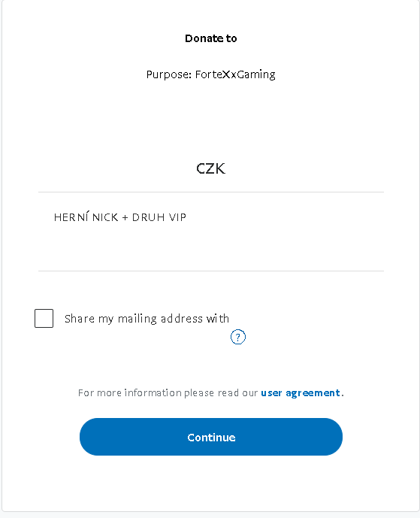Click the Donate to heading

click(x=211, y=38)
